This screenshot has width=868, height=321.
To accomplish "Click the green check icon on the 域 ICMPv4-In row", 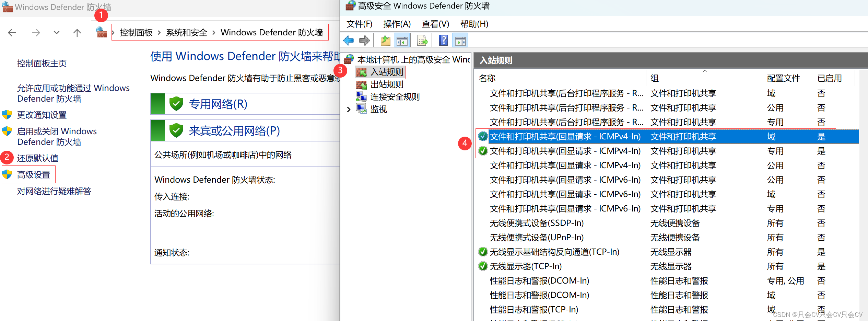I will tap(483, 136).
